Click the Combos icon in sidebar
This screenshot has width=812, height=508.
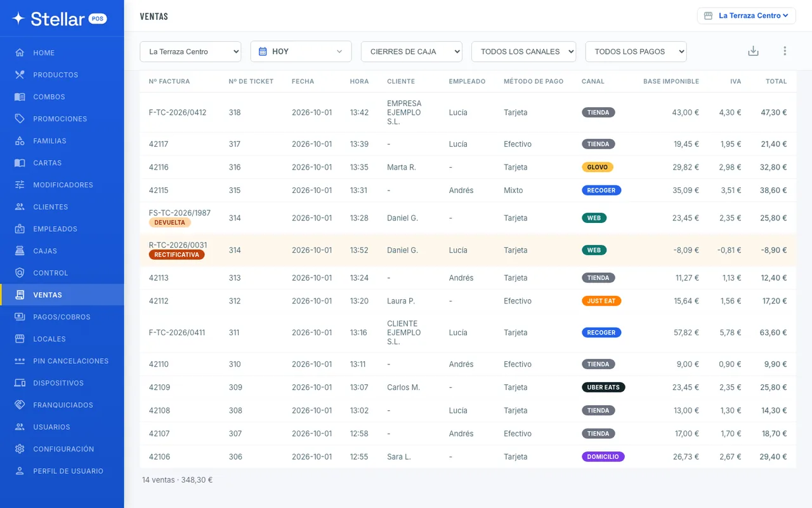[x=20, y=97]
